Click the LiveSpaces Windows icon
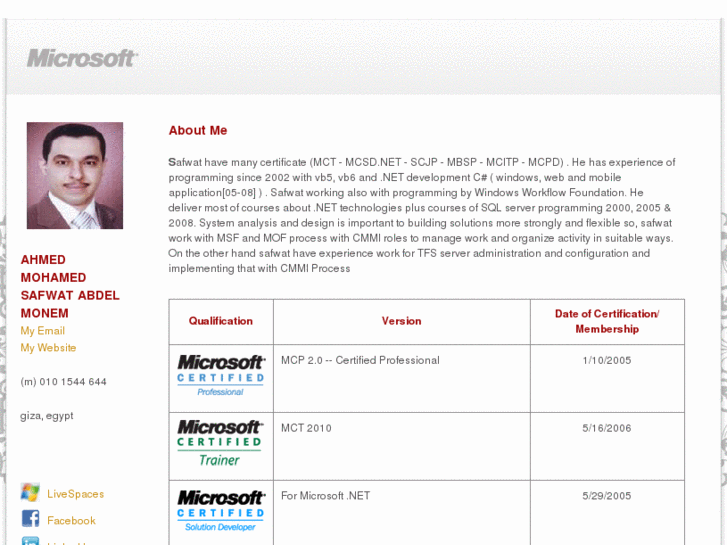Screen dimensions: 727x545 click(30, 492)
